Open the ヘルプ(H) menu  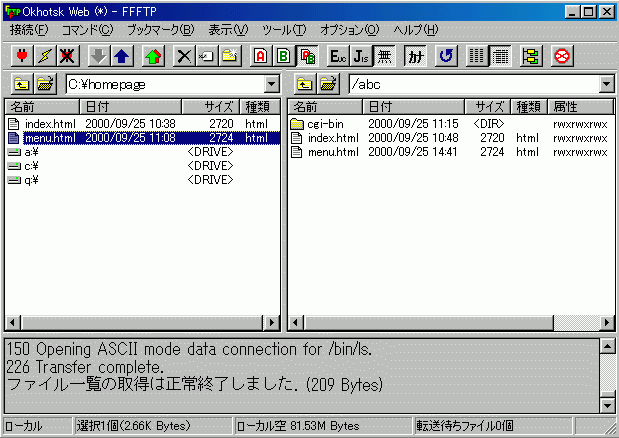pos(416,30)
